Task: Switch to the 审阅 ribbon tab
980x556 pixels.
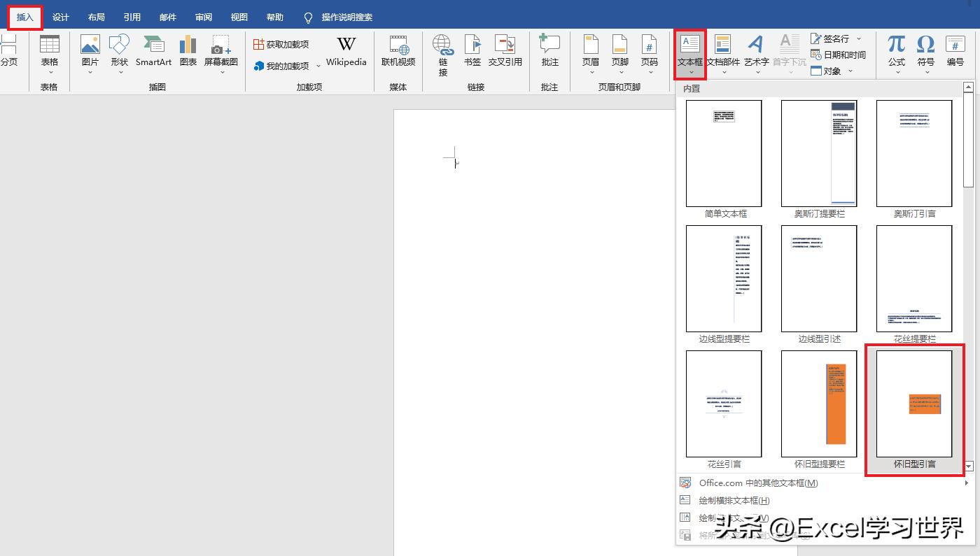Action: [x=203, y=17]
